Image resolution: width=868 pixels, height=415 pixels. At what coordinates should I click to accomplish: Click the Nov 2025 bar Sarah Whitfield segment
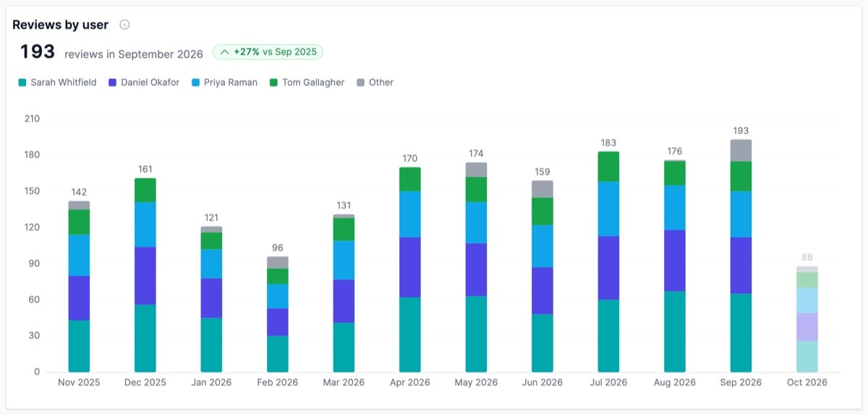pyautogui.click(x=79, y=346)
